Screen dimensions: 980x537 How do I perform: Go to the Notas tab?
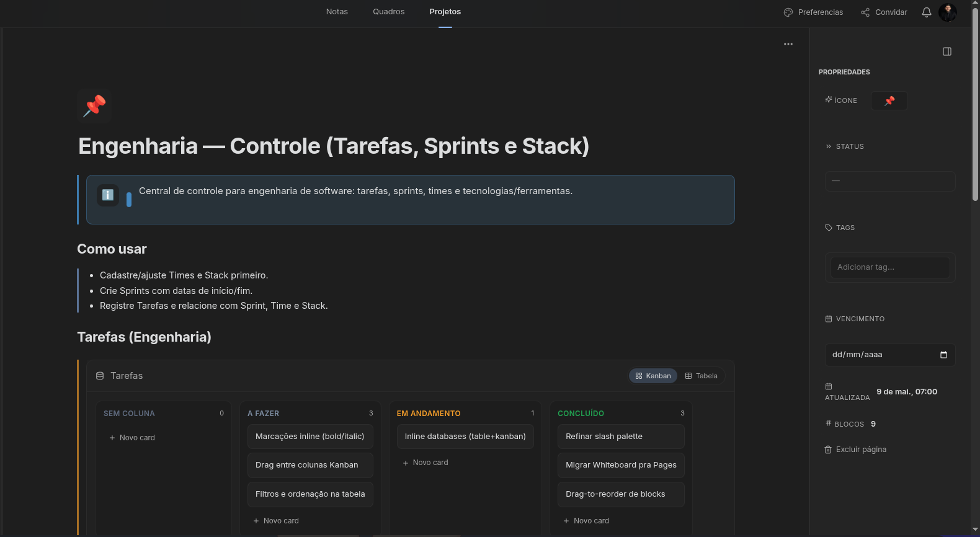[x=337, y=12]
